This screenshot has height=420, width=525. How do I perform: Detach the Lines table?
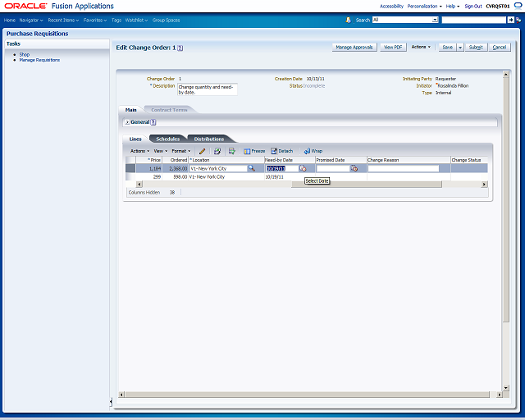(x=282, y=151)
